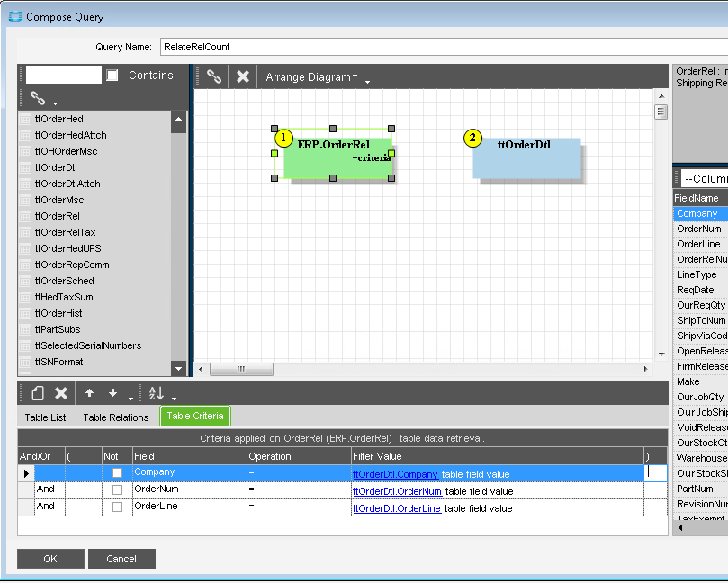
Task: Open the ttOrderDtl.OrderNum filter link
Action: [x=397, y=491]
